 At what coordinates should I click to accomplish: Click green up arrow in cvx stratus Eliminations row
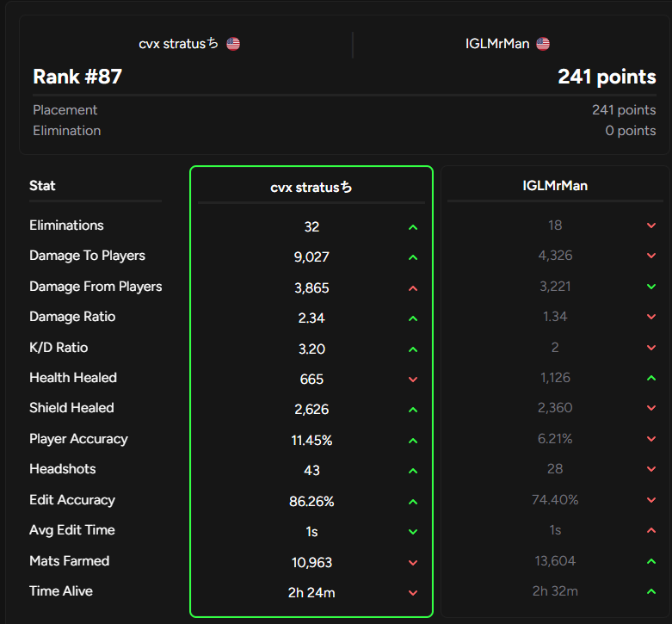(x=413, y=227)
